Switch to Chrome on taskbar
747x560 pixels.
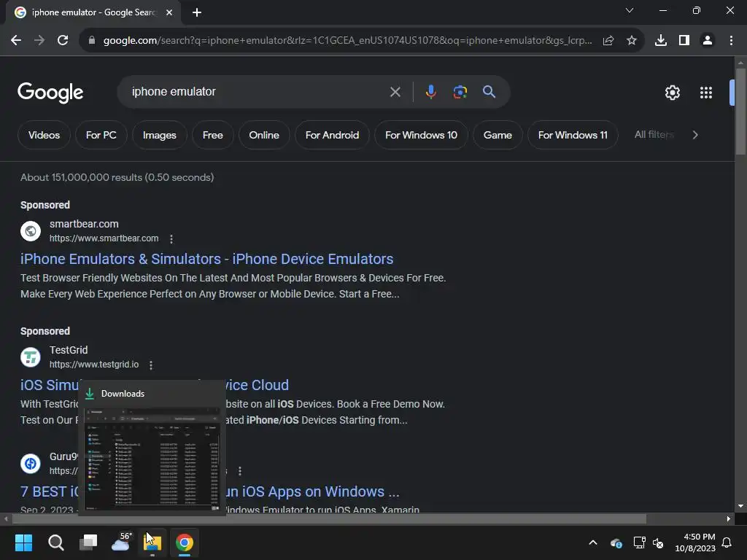(185, 542)
